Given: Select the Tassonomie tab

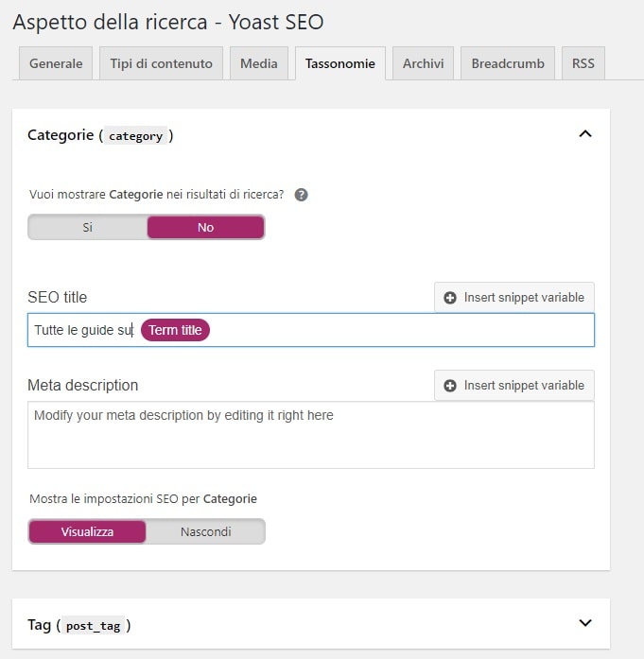Looking at the screenshot, I should [340, 63].
